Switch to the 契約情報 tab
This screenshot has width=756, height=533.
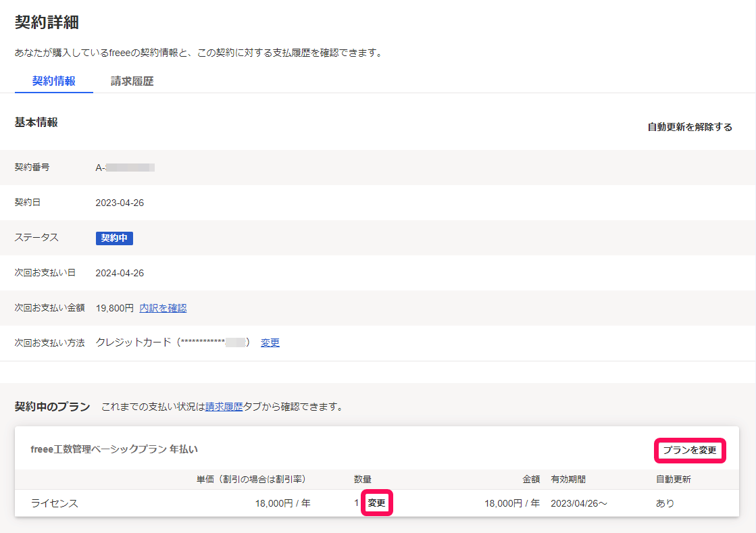coord(53,81)
